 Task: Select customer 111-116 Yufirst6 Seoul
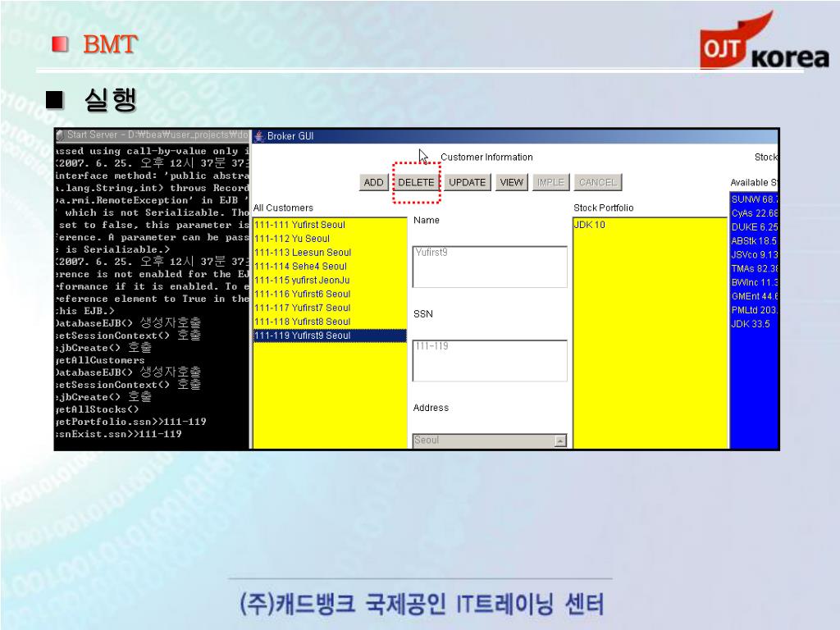click(x=330, y=294)
